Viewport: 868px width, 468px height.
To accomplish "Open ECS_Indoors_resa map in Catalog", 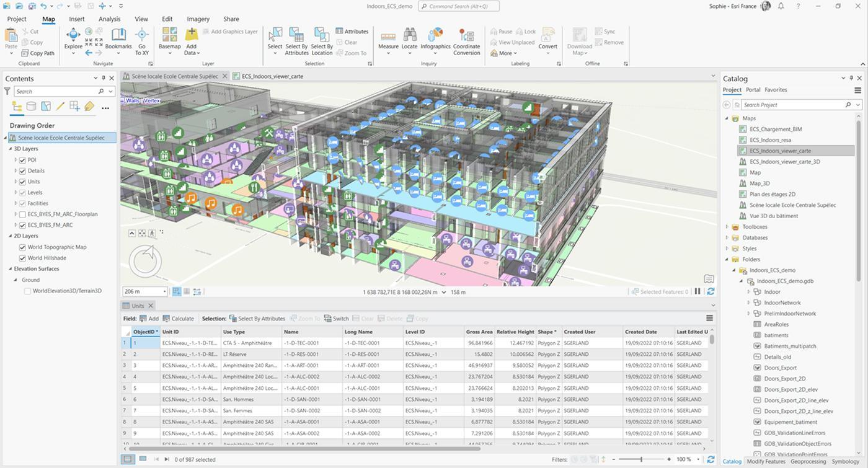I will [x=770, y=140].
